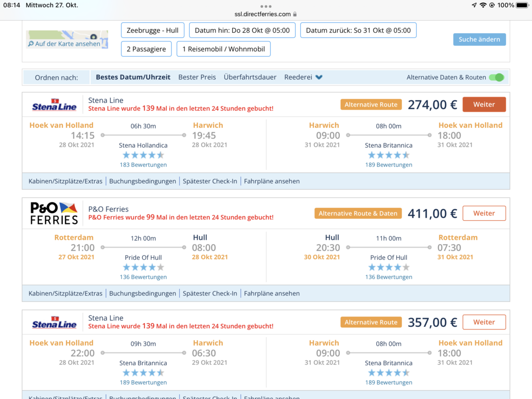Continue with the 357,00 € Stena Line offer
Viewport: 532px width, 399px height.
point(484,322)
